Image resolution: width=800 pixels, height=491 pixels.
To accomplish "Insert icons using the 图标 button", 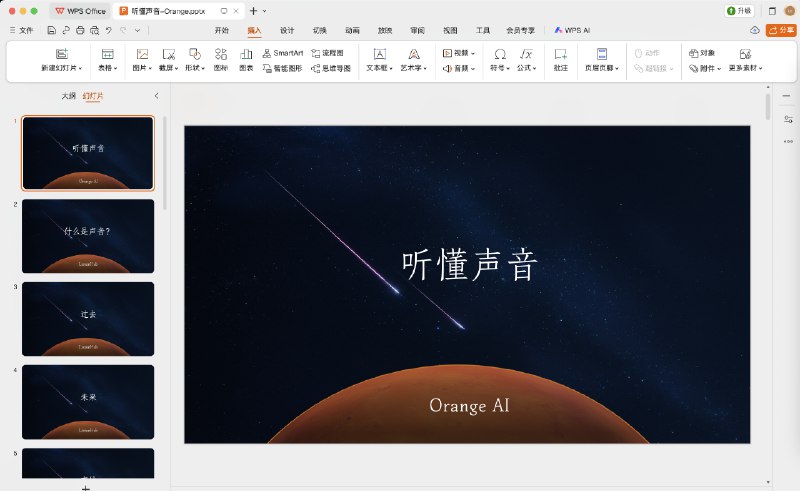I will point(221,60).
